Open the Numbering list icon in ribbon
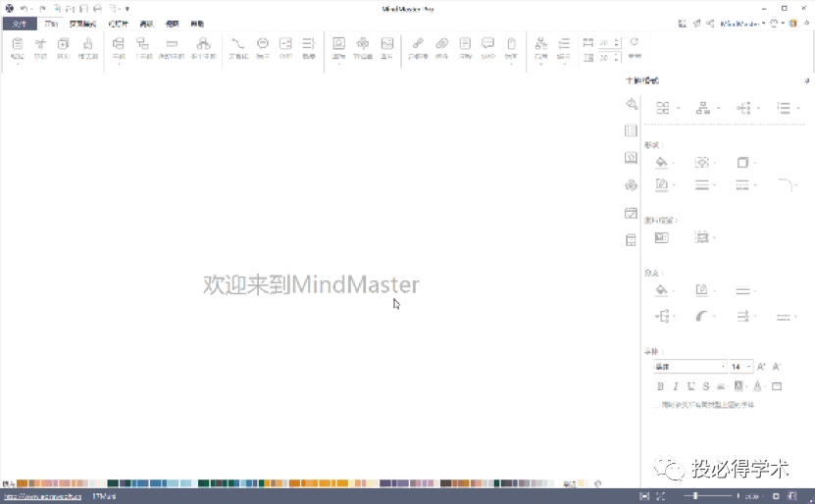Viewport: 815px width, 504px height. tap(564, 44)
